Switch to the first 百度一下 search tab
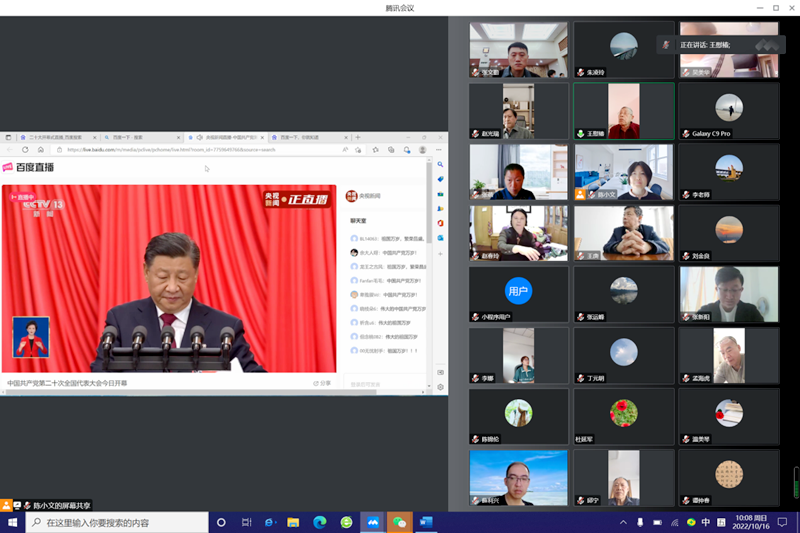Screen dimensions: 800x533 [141, 137]
